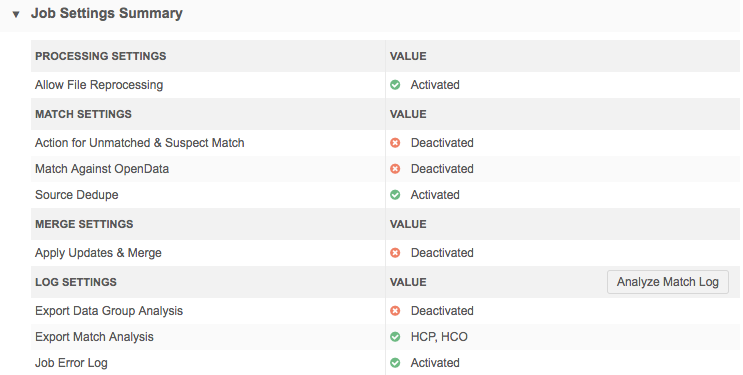The width and height of the screenshot is (743, 375).
Task: Click the LOG SETTINGS header
Action: (76, 282)
